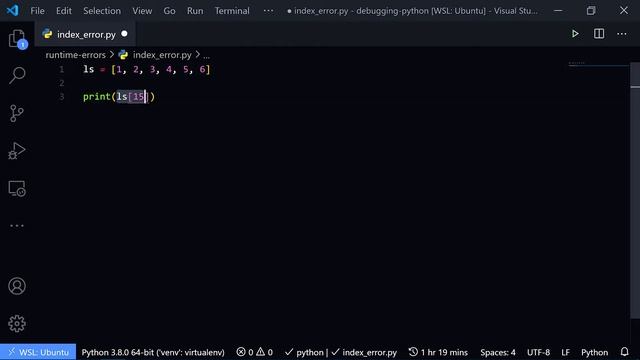Screen dimensions: 640x360
Task: Open 1 hr 19 mins time tracker
Action: click(438, 352)
